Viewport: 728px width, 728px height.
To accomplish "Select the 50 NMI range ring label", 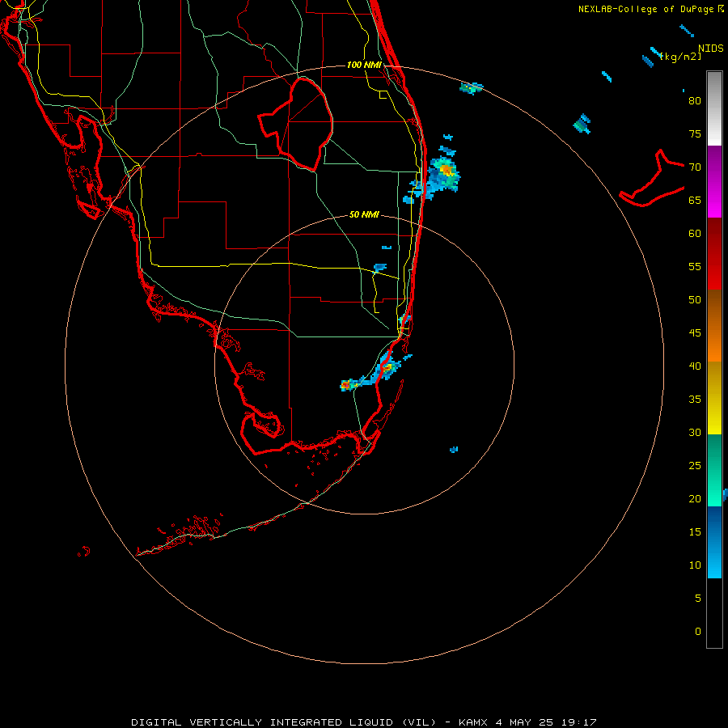I will pos(365,214).
